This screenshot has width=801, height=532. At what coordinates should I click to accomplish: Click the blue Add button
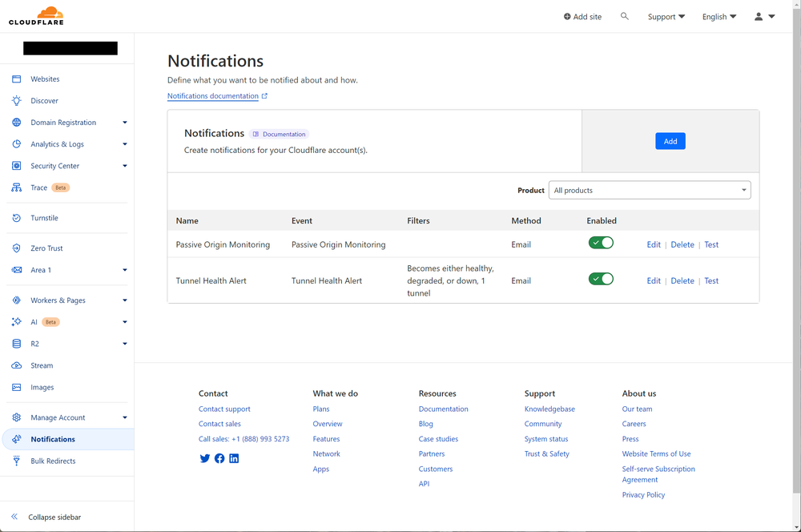point(670,141)
